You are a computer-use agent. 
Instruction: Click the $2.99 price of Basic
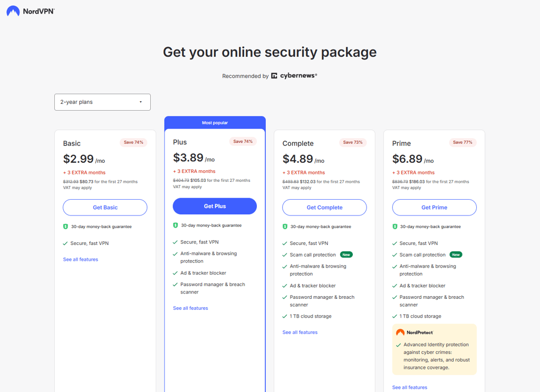click(x=78, y=159)
